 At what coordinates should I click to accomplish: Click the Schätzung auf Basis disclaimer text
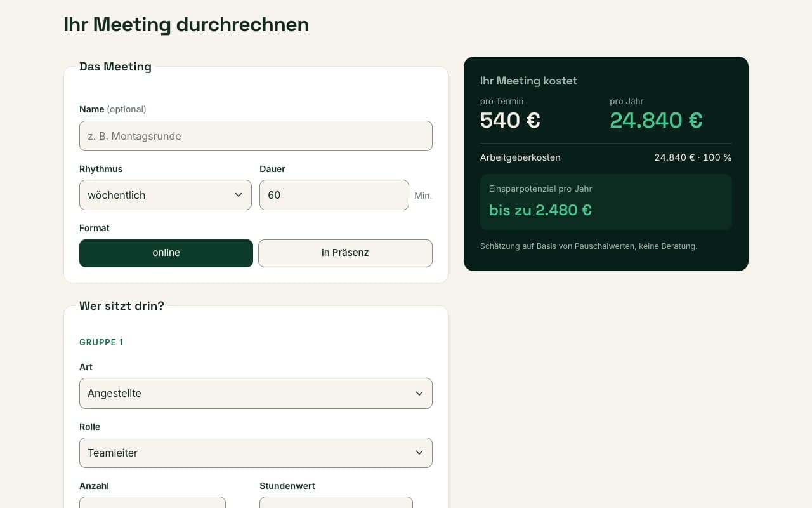click(x=589, y=246)
